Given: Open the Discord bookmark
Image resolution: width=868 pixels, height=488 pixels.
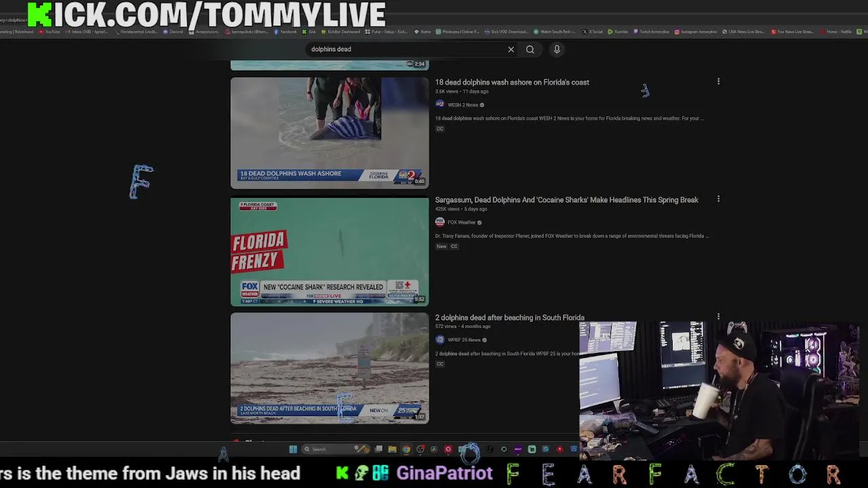Looking at the screenshot, I should coord(173,32).
